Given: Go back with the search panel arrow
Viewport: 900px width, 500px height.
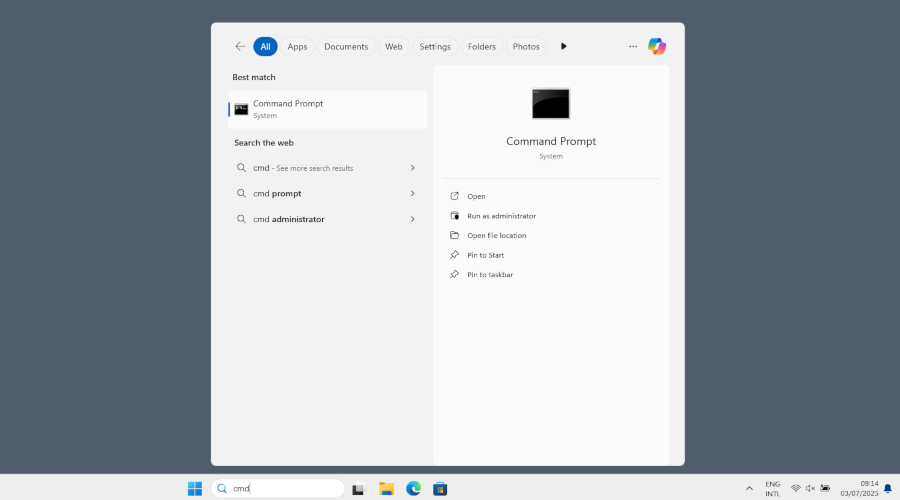Looking at the screenshot, I should pos(240,46).
